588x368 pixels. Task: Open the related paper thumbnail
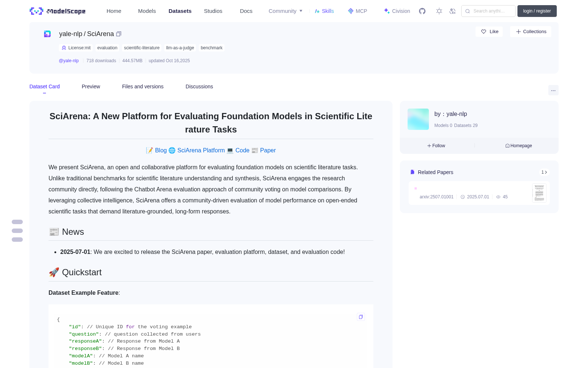tap(539, 193)
